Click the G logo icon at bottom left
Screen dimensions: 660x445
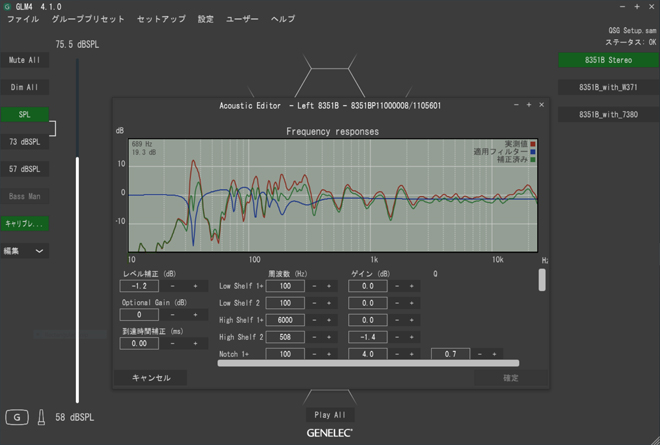[x=16, y=417]
